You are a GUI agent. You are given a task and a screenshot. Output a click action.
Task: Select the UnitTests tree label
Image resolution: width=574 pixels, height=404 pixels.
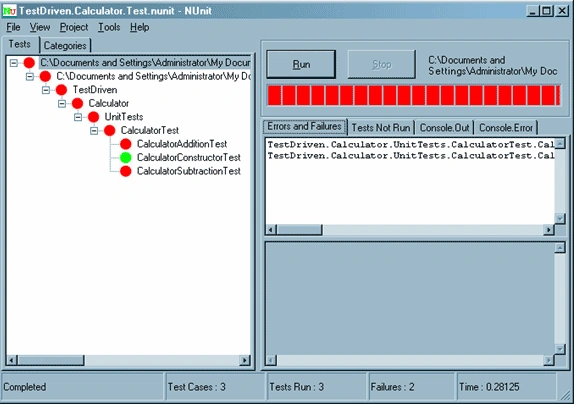(x=124, y=117)
